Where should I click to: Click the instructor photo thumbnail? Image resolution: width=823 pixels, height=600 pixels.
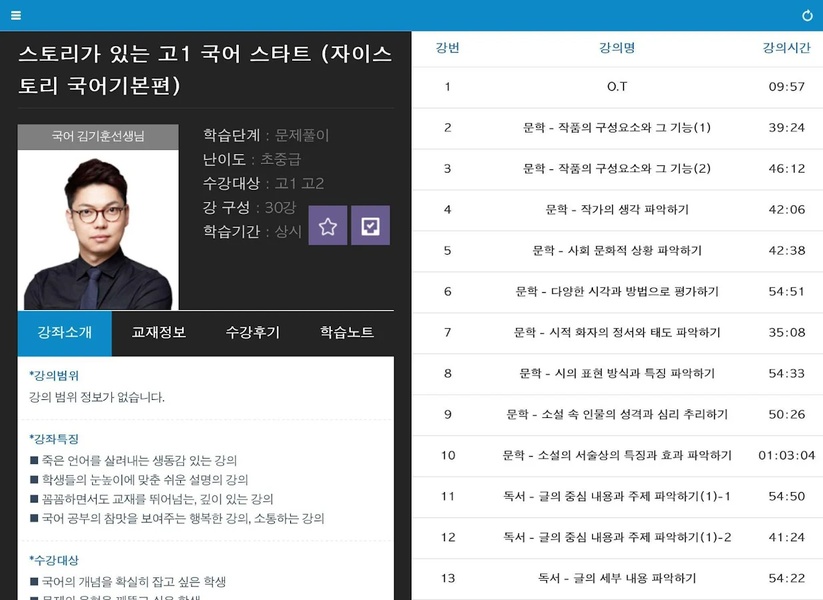pos(98,230)
